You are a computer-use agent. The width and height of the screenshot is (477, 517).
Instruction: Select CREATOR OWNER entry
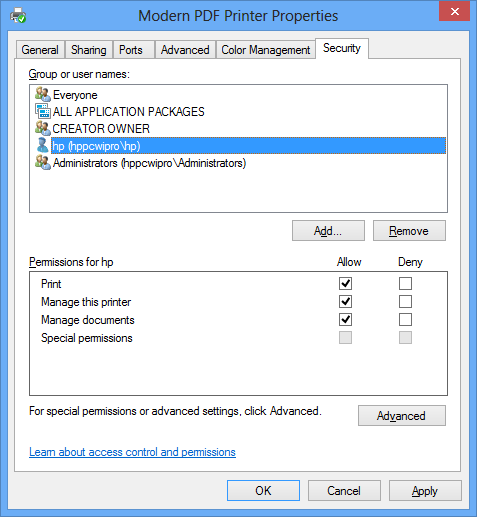pyautogui.click(x=101, y=129)
